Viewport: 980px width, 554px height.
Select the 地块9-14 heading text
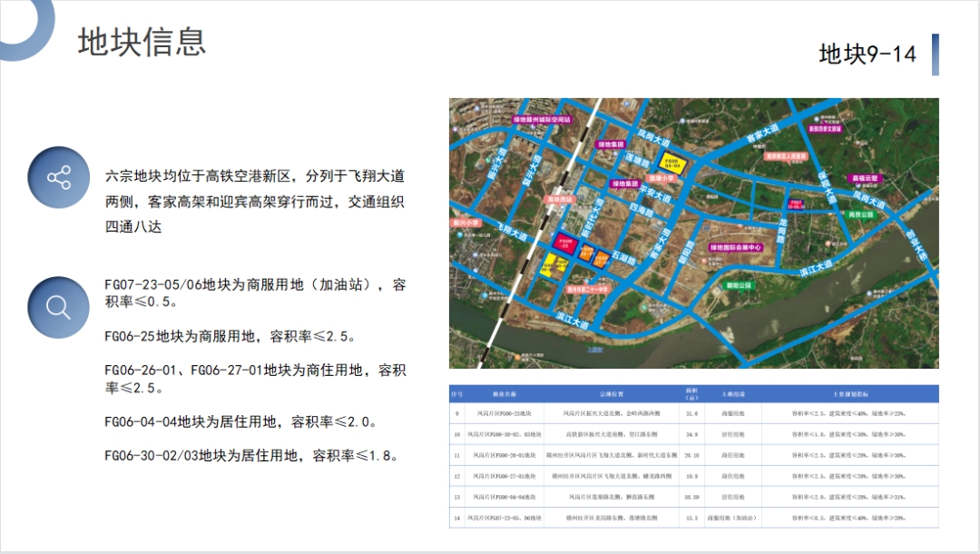[x=867, y=54]
